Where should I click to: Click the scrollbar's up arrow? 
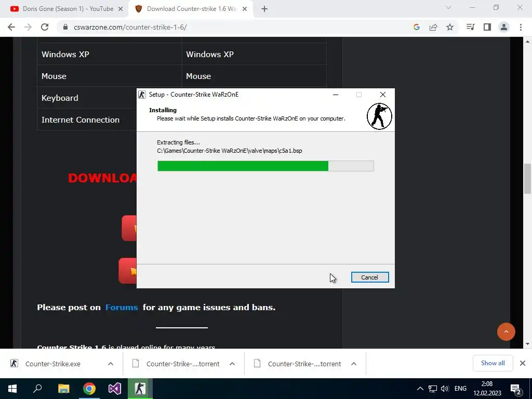click(x=527, y=42)
